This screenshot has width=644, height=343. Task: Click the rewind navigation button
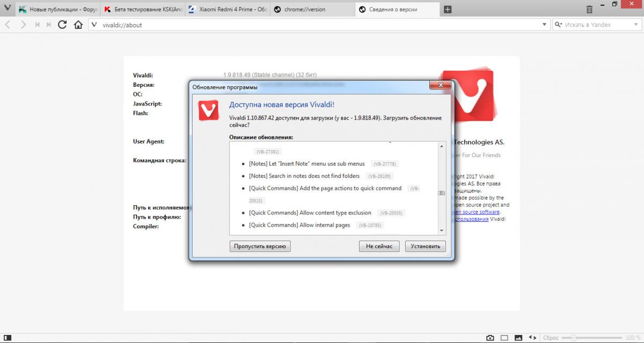pyautogui.click(x=38, y=25)
